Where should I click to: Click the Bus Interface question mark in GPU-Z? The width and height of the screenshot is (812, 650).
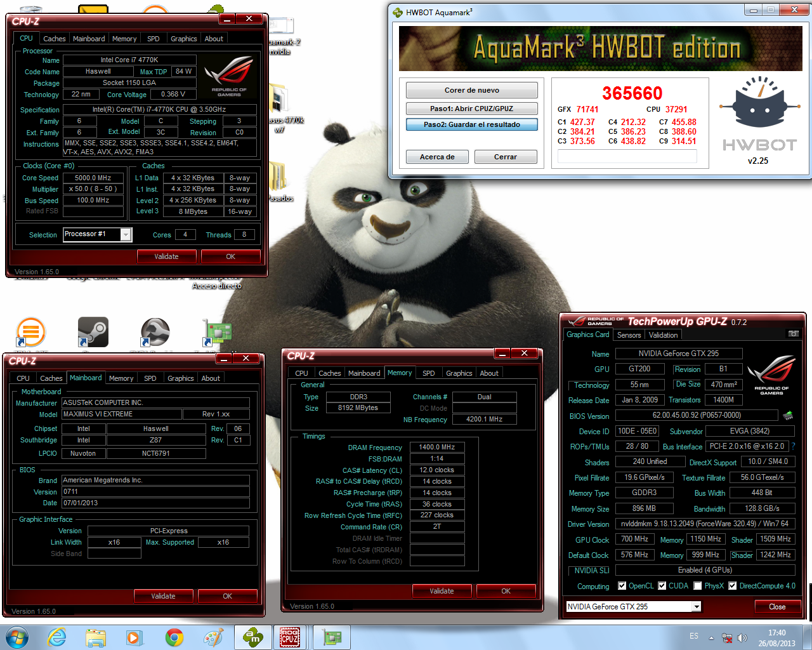pyautogui.click(x=793, y=446)
